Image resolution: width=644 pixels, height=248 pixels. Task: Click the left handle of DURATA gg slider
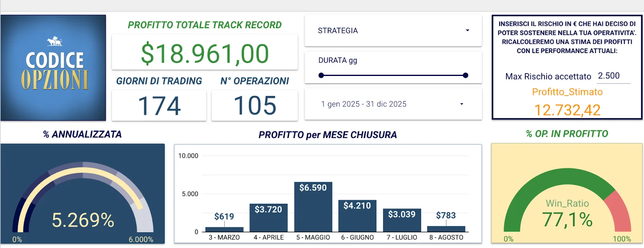coord(321,75)
